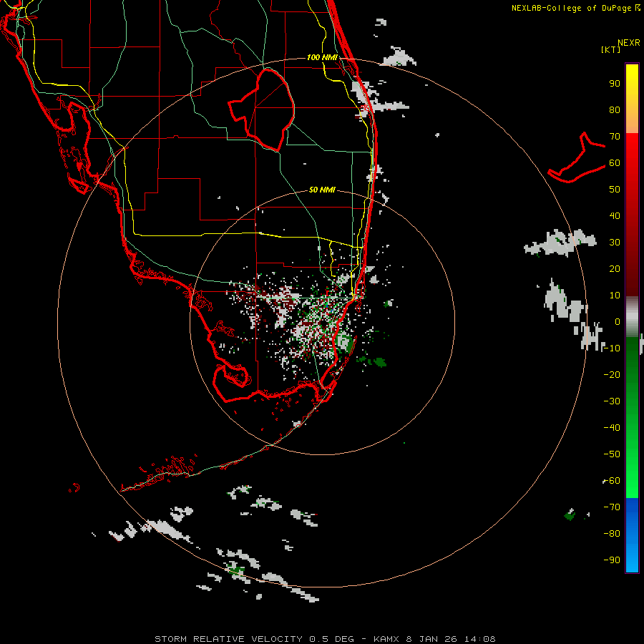Click the positive 30 knot scale label
Screen dimensions: 644x644
pos(615,243)
